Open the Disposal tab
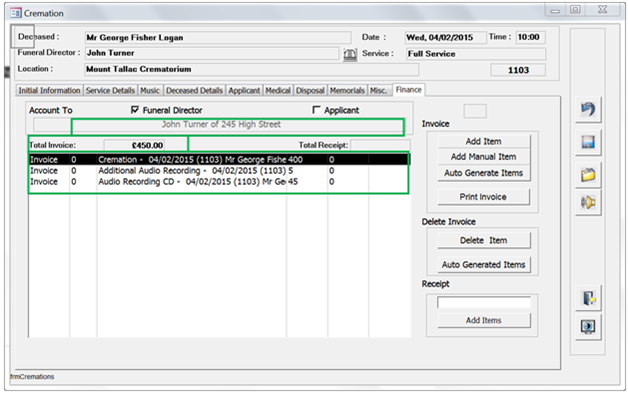The width and height of the screenshot is (628, 394). (x=310, y=90)
